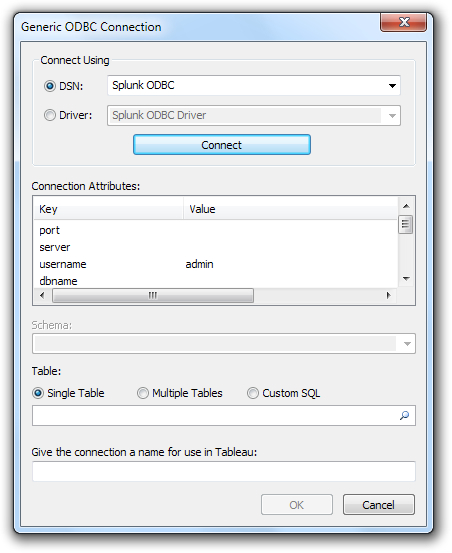
Task: Select the Driver radio button
Action: (x=50, y=115)
